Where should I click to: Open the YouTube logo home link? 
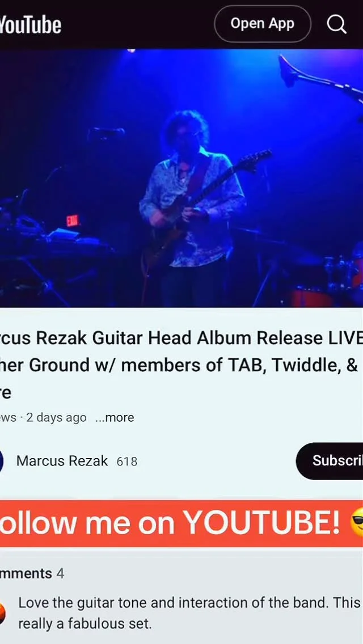coord(31,25)
